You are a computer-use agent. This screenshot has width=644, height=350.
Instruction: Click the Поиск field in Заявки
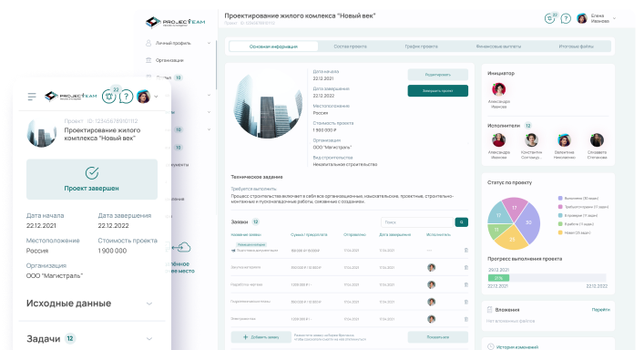point(417,222)
